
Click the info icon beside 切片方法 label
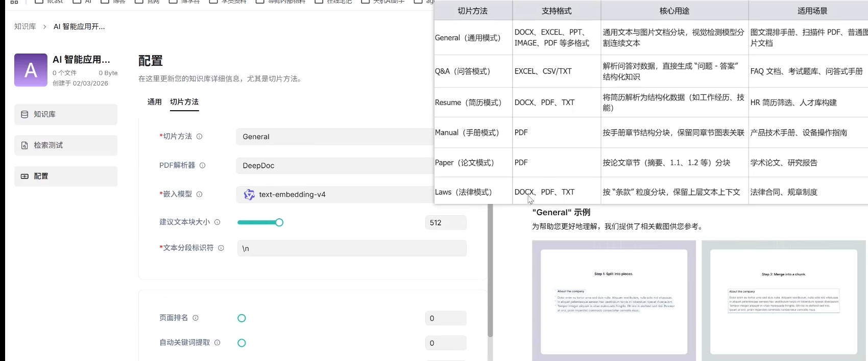pos(199,137)
